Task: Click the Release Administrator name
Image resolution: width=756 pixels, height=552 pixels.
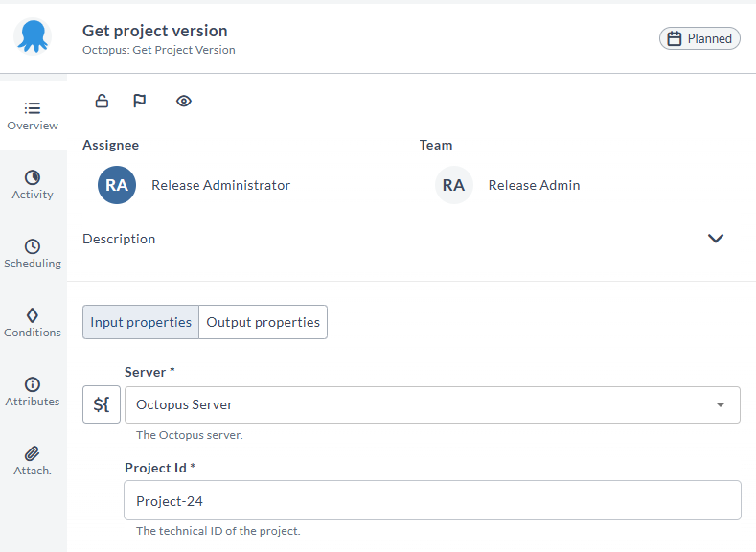Action: [x=220, y=185]
